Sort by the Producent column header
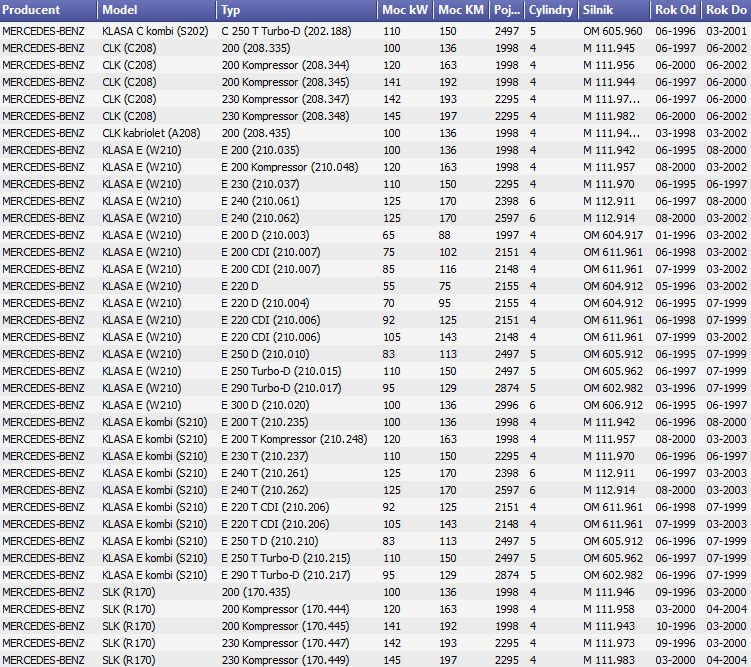 point(48,10)
